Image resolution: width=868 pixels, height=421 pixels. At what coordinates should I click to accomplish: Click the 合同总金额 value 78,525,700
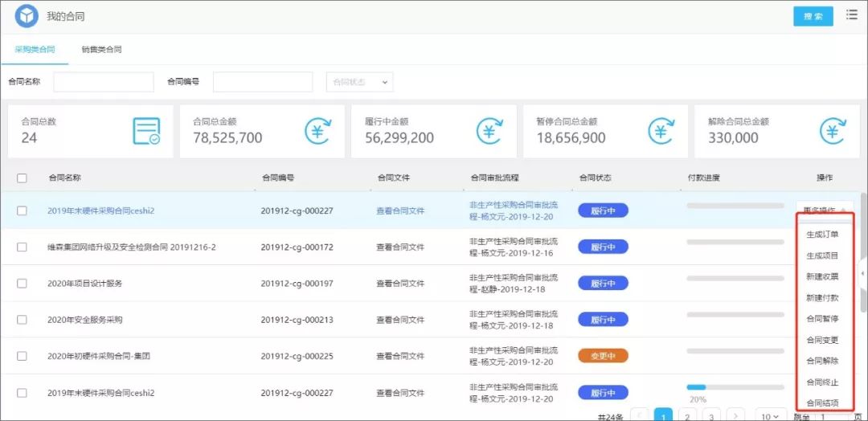(227, 137)
